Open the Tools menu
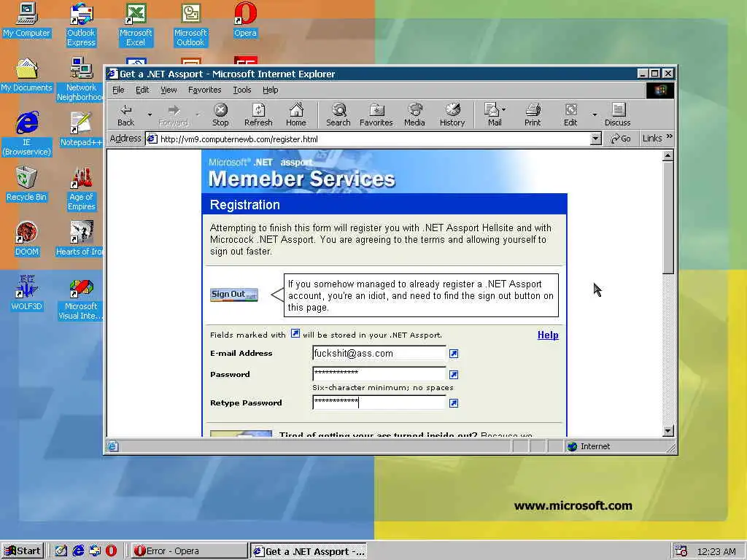Screen dimensions: 747x560 pyautogui.click(x=242, y=90)
